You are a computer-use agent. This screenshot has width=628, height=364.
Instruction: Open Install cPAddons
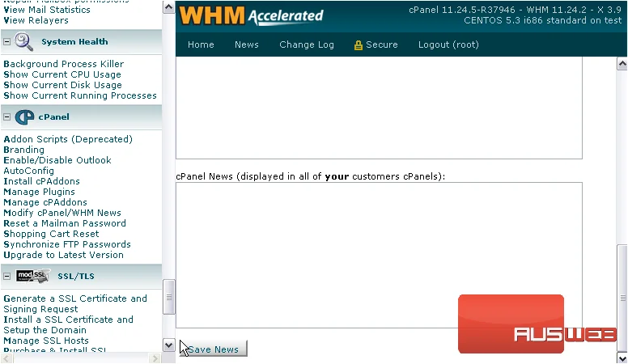click(x=41, y=181)
